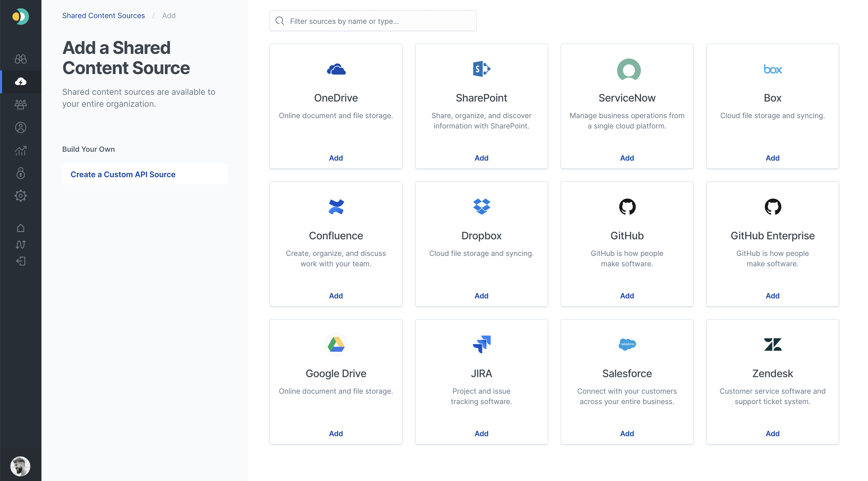The width and height of the screenshot is (868, 481).
Task: Add the Zendesk source
Action: (772, 434)
